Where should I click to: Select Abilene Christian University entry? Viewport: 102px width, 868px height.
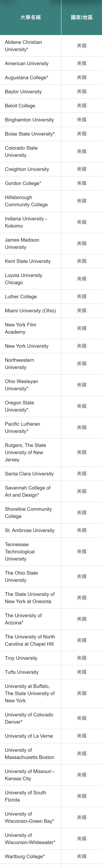click(x=23, y=46)
